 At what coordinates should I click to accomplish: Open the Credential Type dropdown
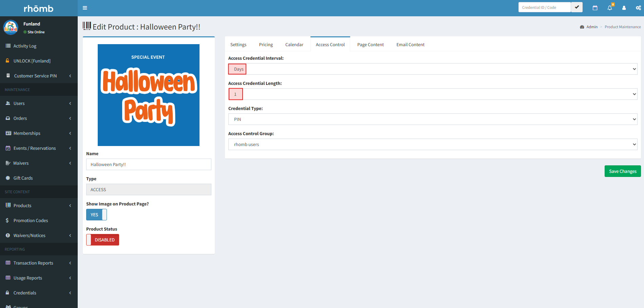tap(433, 119)
